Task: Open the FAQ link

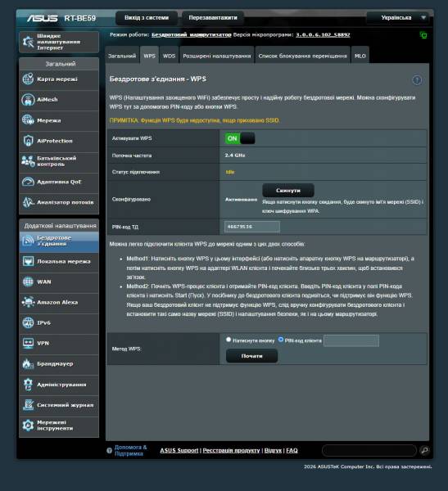Action: [x=292, y=450]
